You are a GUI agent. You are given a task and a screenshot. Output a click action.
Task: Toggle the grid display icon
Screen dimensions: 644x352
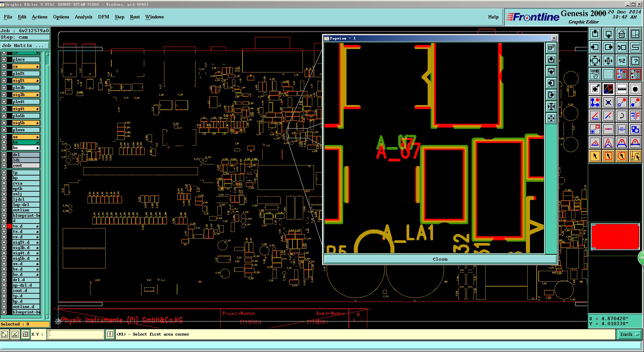pos(608,74)
